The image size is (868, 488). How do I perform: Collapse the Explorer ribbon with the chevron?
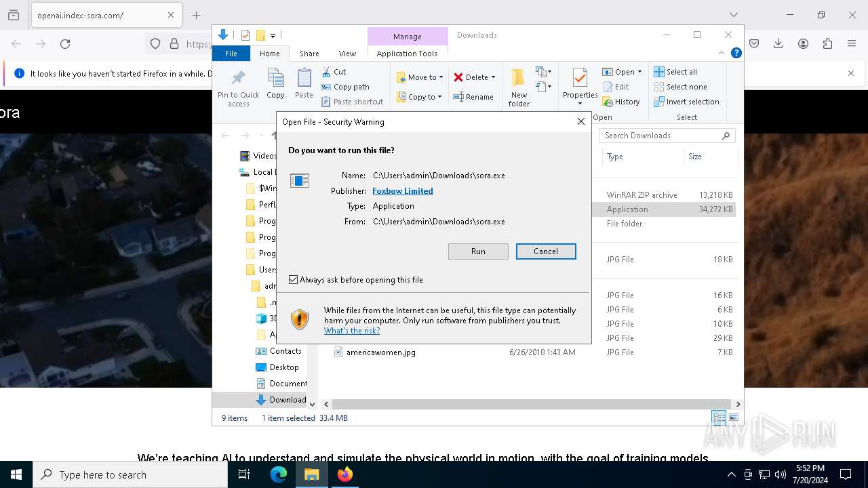click(x=722, y=53)
